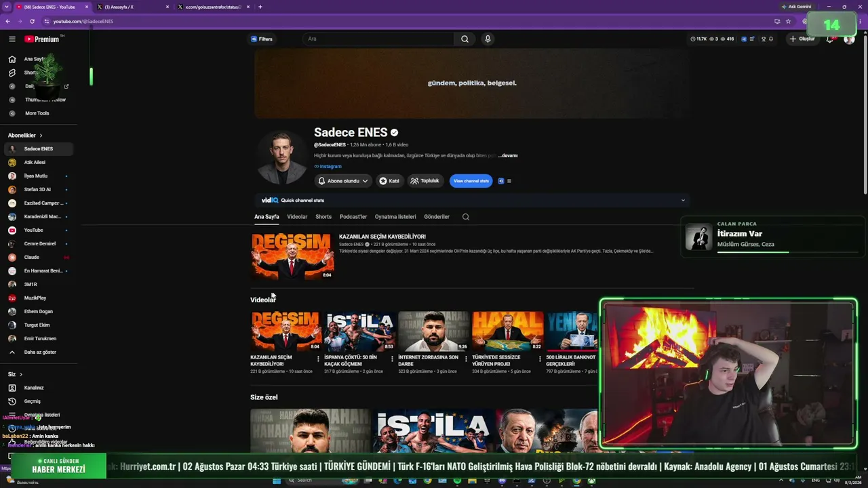Click the YouTube Premium logo
Screen dimensions: 868x488
[x=42, y=39]
